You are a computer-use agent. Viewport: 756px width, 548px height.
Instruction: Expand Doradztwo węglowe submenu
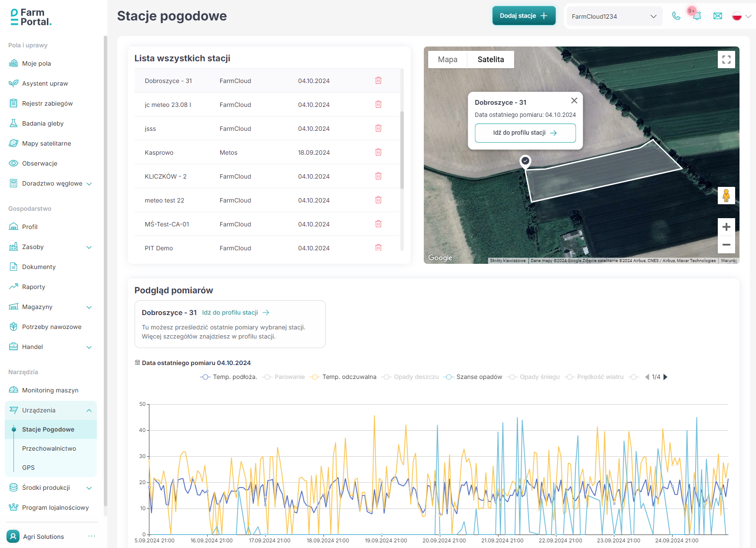[x=89, y=184]
